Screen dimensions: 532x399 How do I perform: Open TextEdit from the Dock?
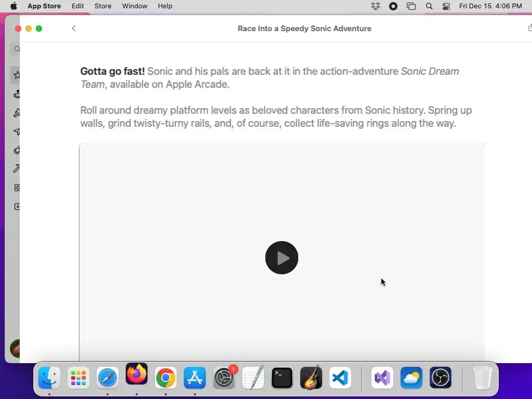(253, 378)
